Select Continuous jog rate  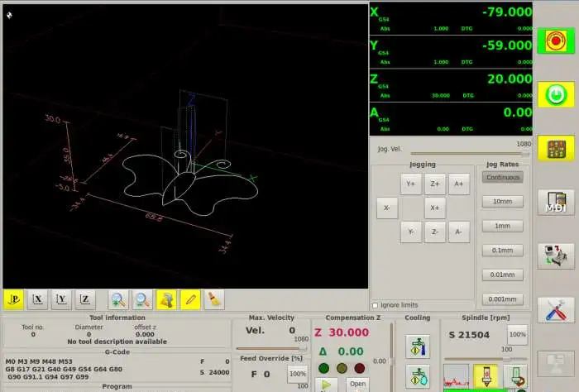503,177
